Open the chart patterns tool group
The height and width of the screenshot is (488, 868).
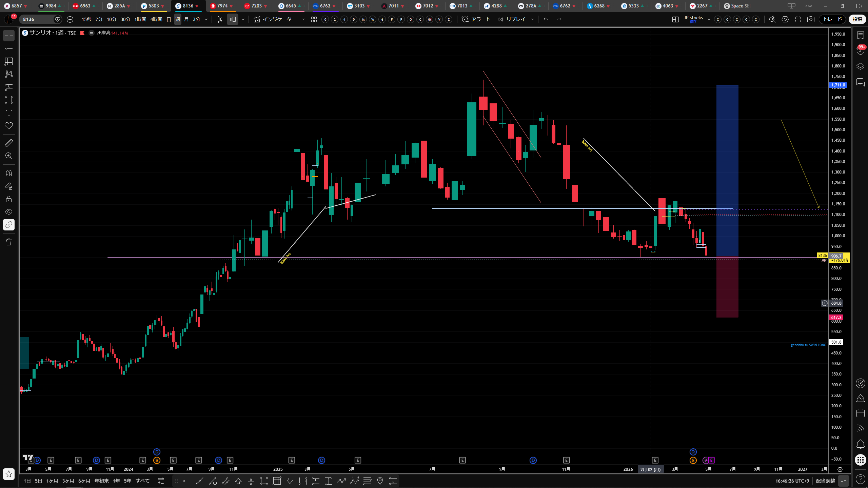(x=9, y=74)
